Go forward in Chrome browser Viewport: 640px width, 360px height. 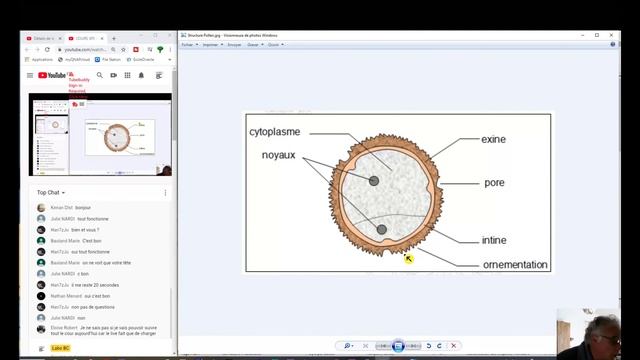coord(37,49)
